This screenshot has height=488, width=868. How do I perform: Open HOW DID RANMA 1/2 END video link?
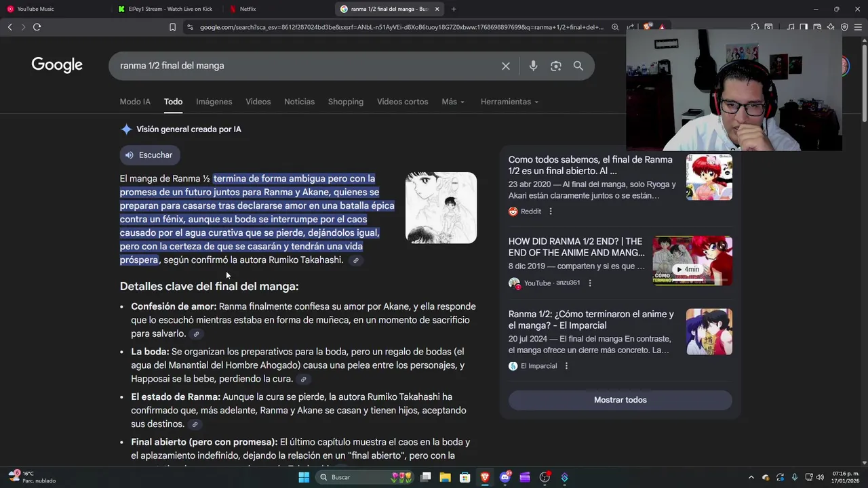[x=576, y=247]
